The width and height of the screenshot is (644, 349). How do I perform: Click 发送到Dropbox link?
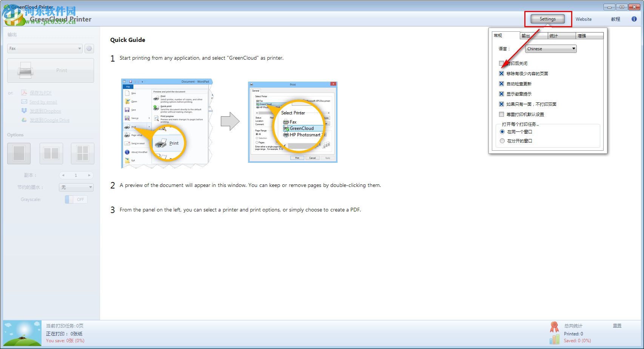(x=45, y=111)
